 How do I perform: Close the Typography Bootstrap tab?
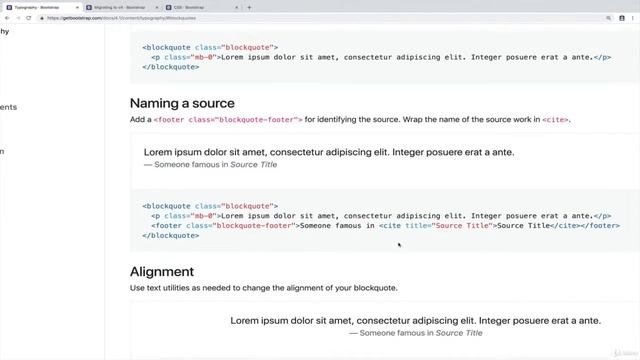pos(77,7)
